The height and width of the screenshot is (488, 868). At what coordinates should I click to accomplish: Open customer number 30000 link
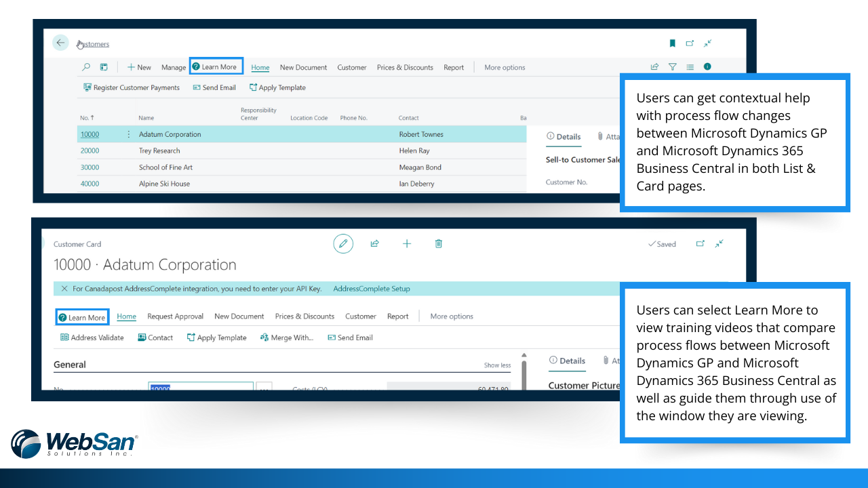90,167
